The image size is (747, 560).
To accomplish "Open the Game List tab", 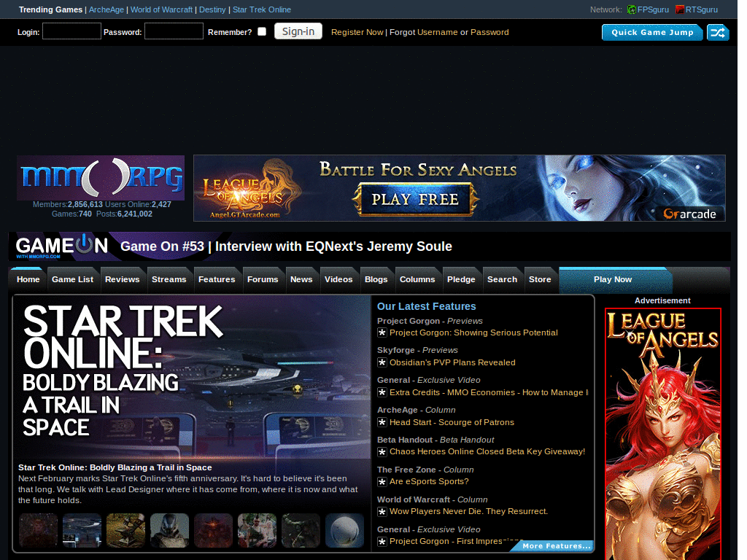I will click(72, 279).
